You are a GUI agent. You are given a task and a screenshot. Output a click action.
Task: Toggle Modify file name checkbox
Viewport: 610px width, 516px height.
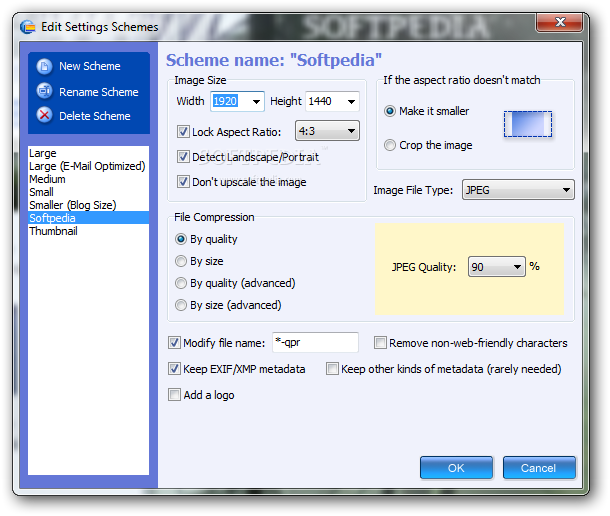click(x=174, y=342)
